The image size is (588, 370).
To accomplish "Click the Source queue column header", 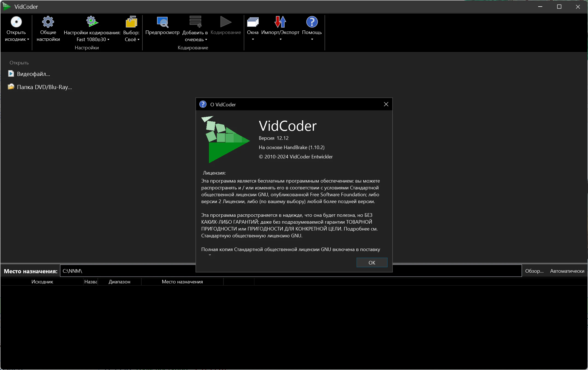I will tap(42, 282).
